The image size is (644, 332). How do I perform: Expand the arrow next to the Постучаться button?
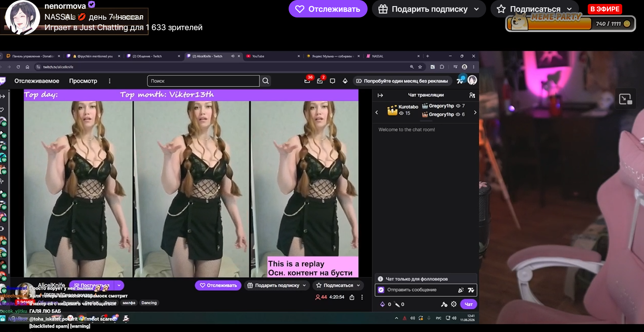coord(119,285)
